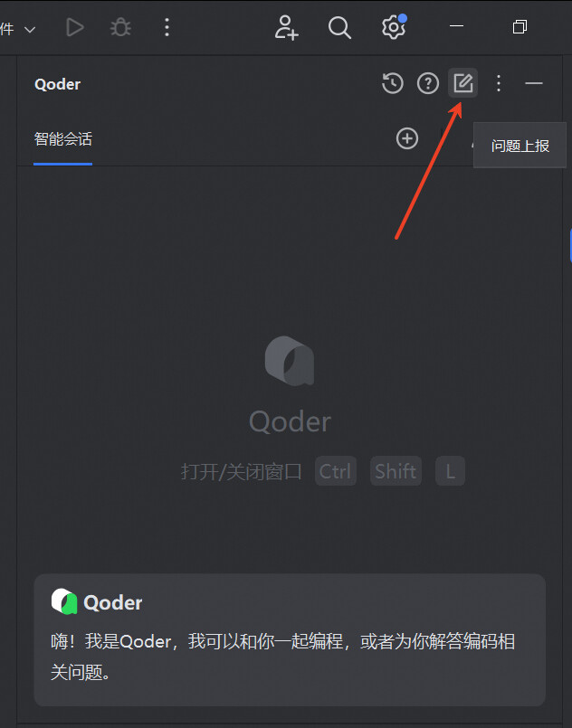
Task: Switch to the 智能会话 tab
Action: [x=63, y=139]
